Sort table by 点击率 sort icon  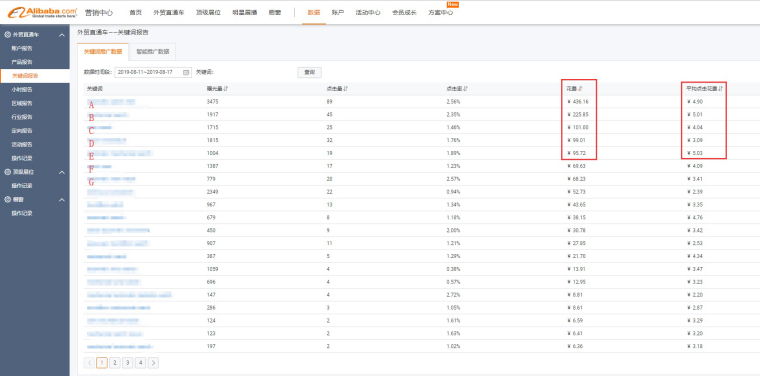tap(466, 89)
